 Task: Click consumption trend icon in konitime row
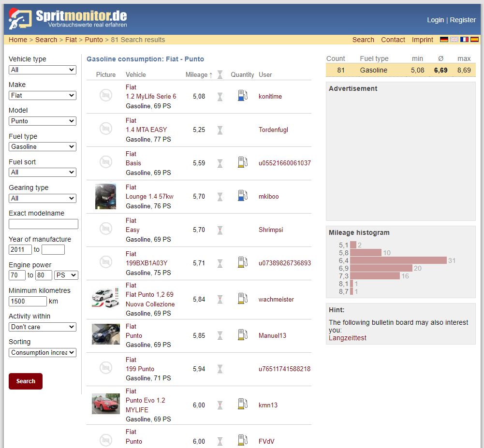(220, 97)
